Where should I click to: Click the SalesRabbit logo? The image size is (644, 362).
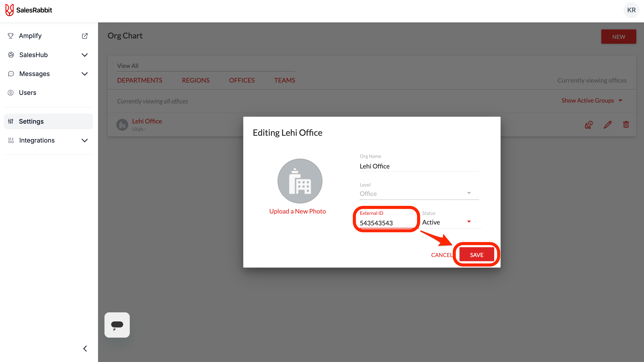(29, 10)
